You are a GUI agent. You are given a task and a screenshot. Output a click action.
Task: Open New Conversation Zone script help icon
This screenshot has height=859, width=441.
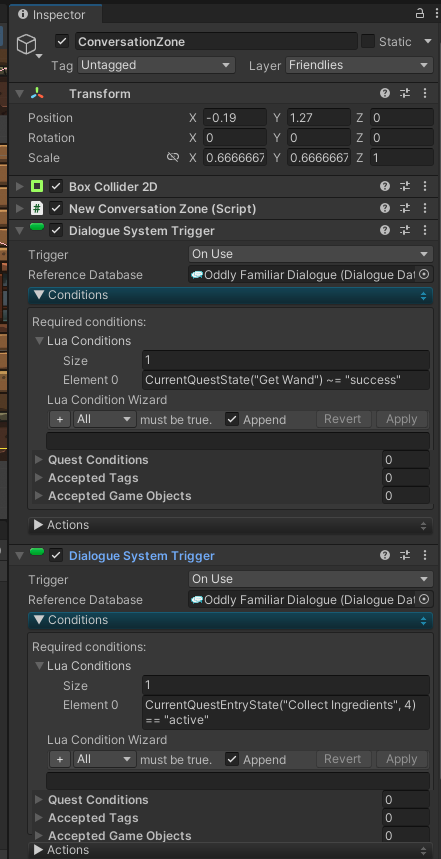coord(385,209)
